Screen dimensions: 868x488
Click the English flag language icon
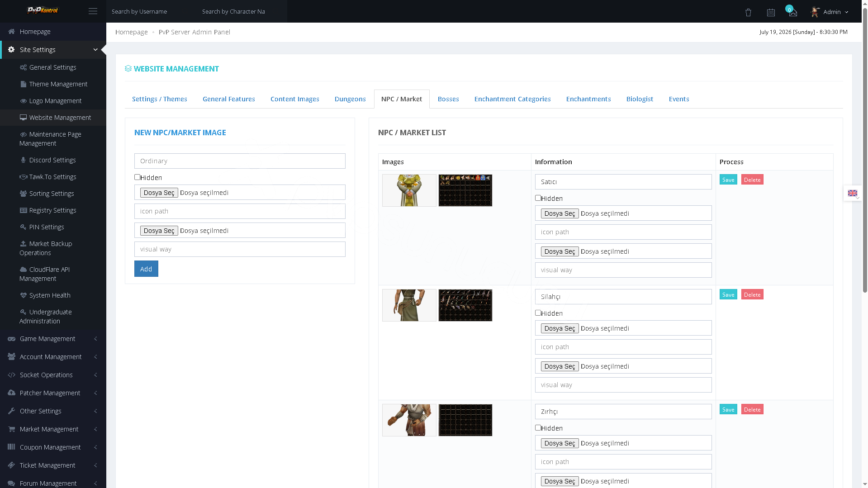click(x=853, y=193)
